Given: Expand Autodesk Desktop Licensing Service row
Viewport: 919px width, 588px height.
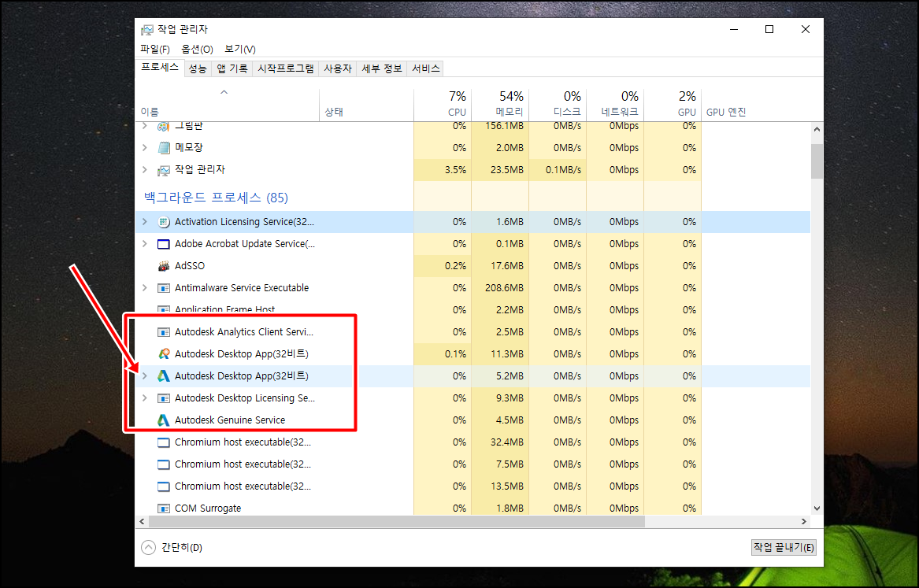Looking at the screenshot, I should click(145, 398).
